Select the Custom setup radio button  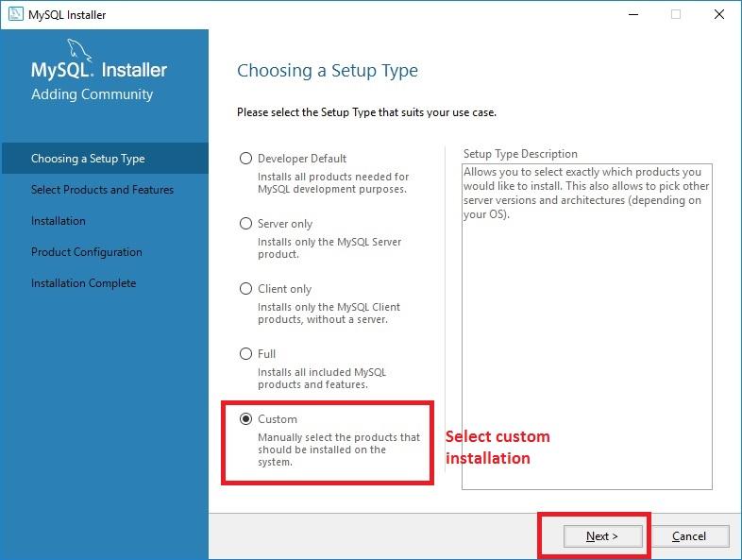tap(246, 419)
